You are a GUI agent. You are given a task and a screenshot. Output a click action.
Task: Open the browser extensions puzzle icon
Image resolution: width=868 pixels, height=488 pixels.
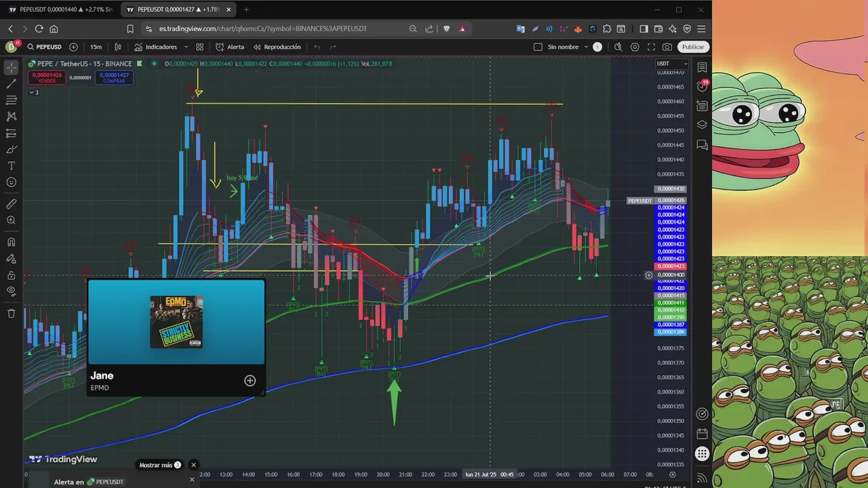[607, 28]
